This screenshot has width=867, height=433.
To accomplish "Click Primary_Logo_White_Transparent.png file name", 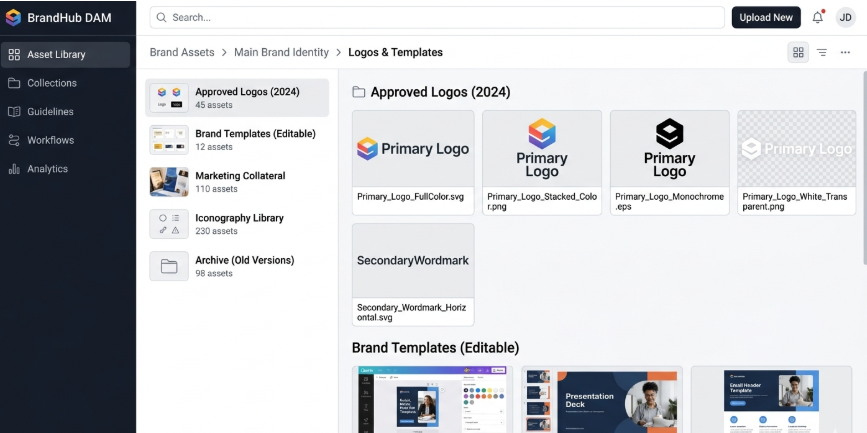I will coord(795,202).
